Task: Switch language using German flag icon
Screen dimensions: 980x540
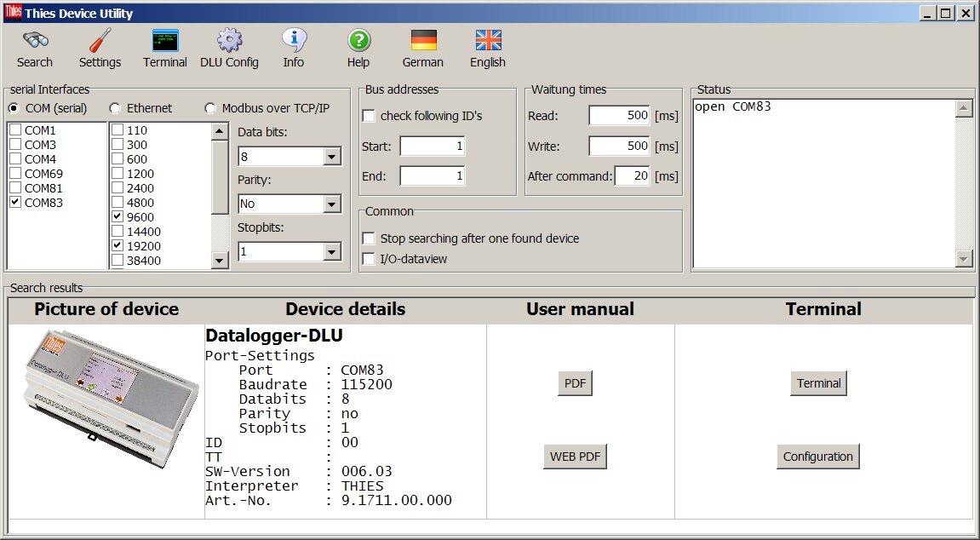Action: click(423, 41)
